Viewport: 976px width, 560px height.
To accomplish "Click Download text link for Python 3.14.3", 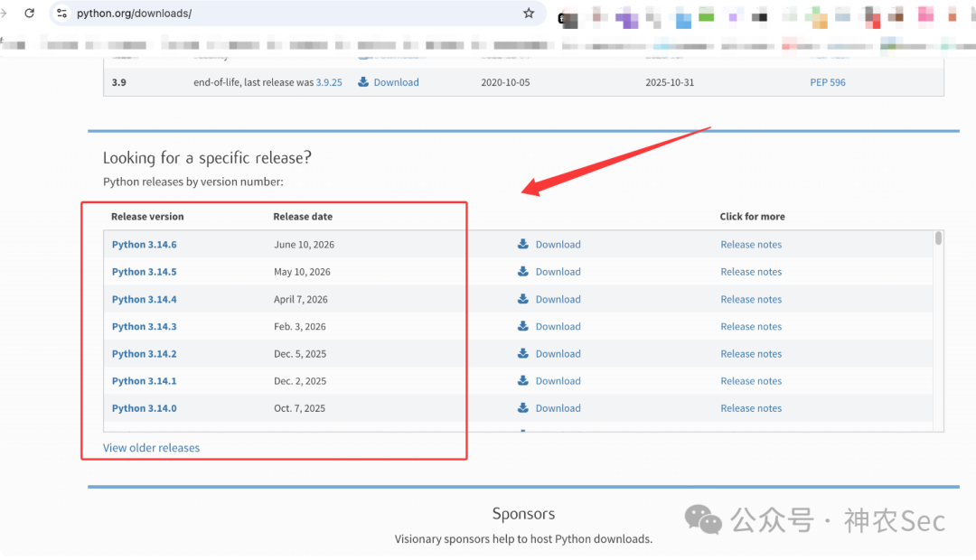I will pyautogui.click(x=558, y=327).
